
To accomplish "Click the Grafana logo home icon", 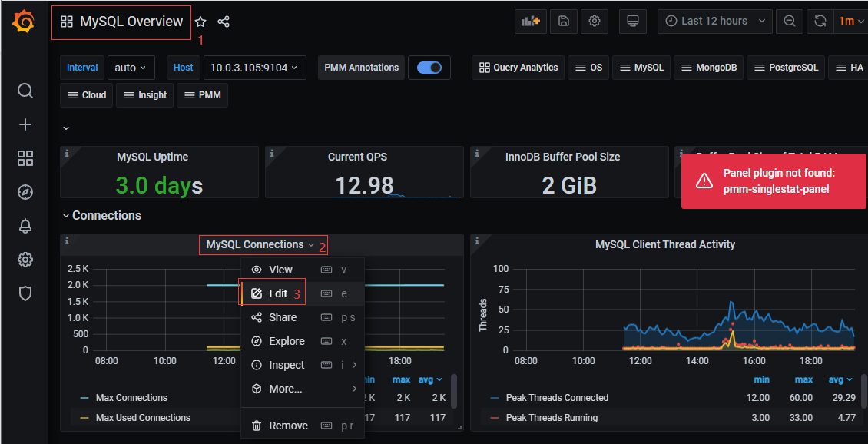I will point(24,22).
